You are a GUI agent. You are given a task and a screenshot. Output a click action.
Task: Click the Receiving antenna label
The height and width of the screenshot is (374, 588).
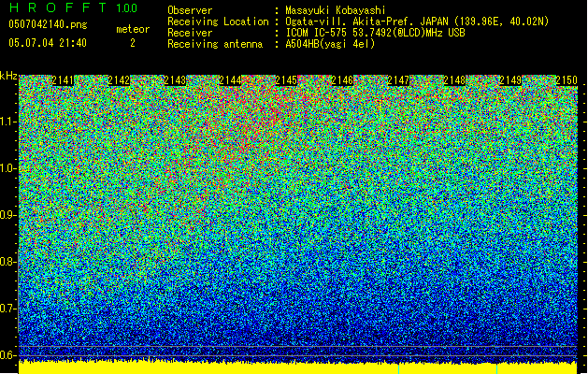point(215,44)
